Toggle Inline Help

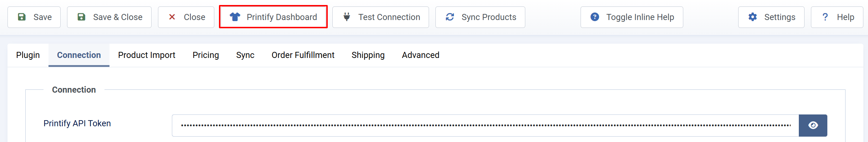tap(632, 17)
